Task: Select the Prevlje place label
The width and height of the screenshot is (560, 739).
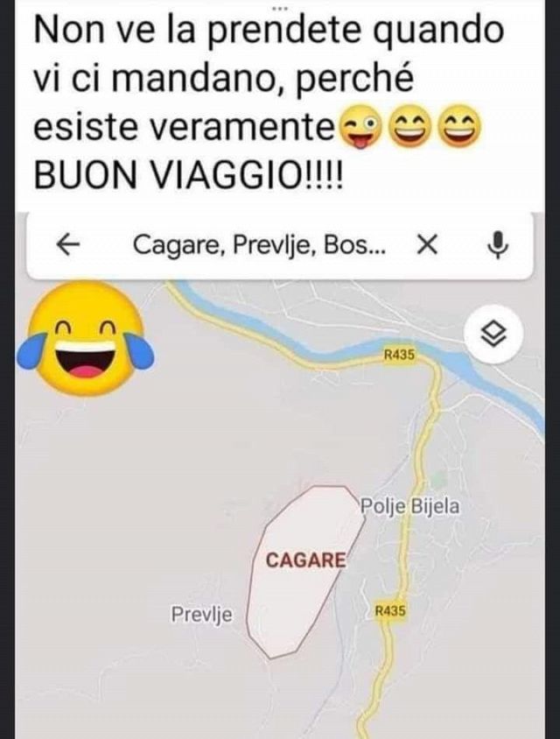Action: point(201,615)
